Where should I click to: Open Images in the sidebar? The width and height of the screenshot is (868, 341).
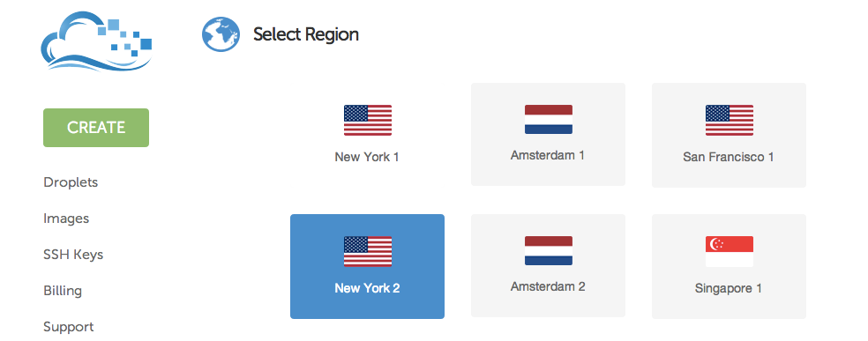(66, 219)
